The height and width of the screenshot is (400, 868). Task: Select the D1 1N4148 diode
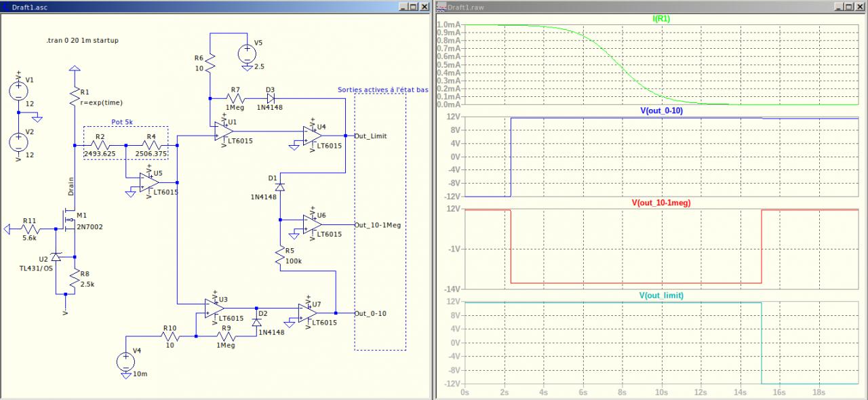279,186
